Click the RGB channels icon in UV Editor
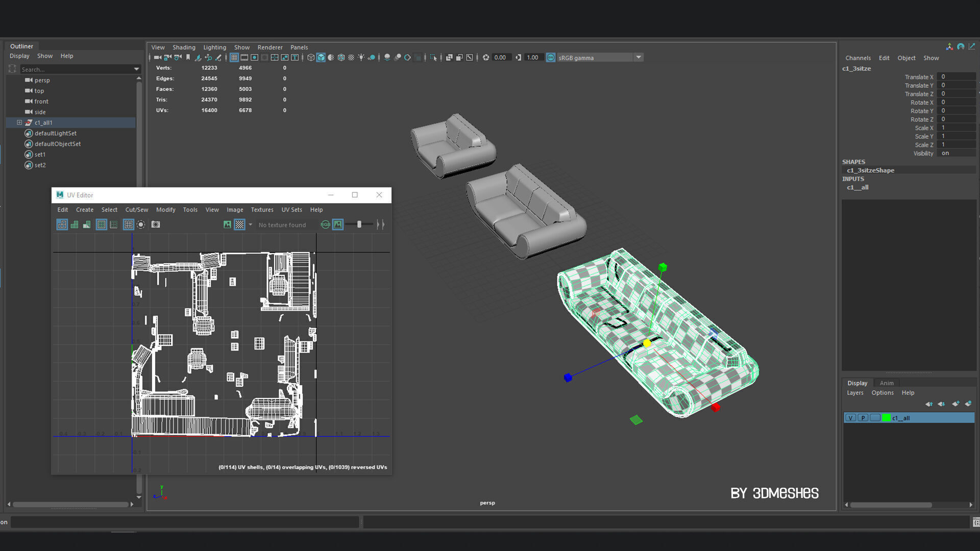 (x=325, y=224)
